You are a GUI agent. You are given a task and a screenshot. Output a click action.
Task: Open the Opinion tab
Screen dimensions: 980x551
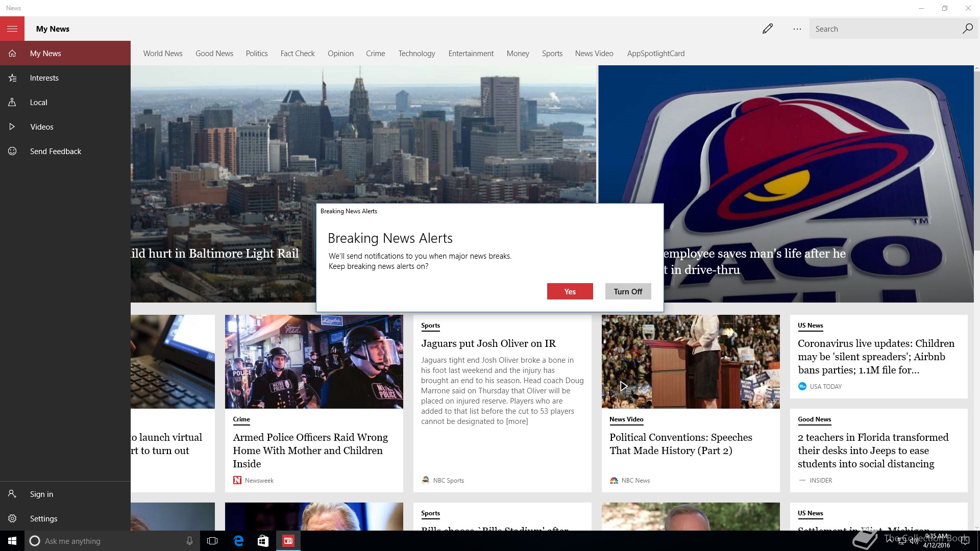click(340, 53)
